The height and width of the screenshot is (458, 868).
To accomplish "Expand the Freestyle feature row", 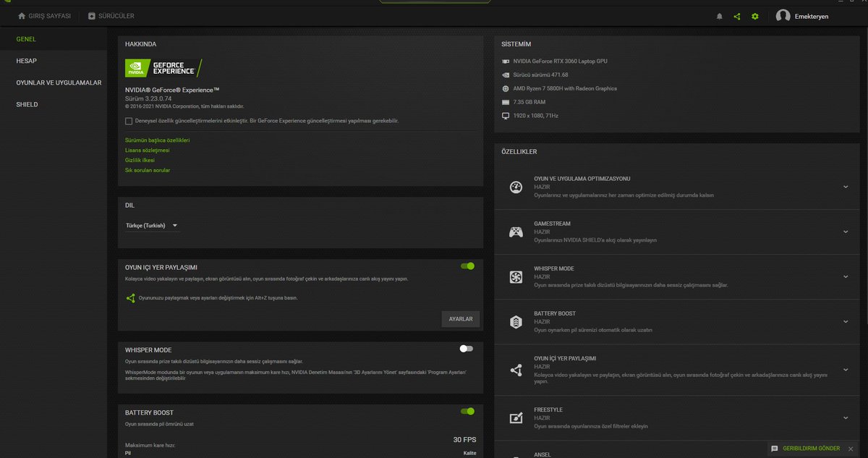I will tap(846, 417).
